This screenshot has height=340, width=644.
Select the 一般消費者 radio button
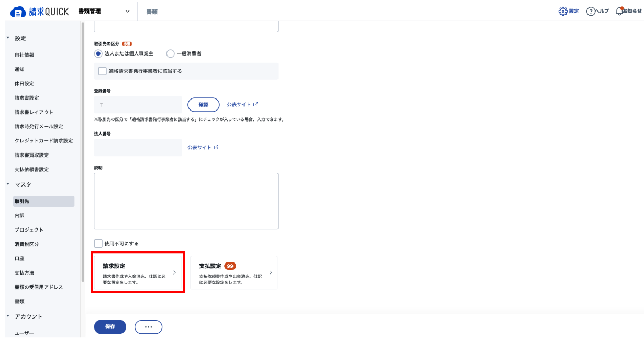tap(170, 53)
